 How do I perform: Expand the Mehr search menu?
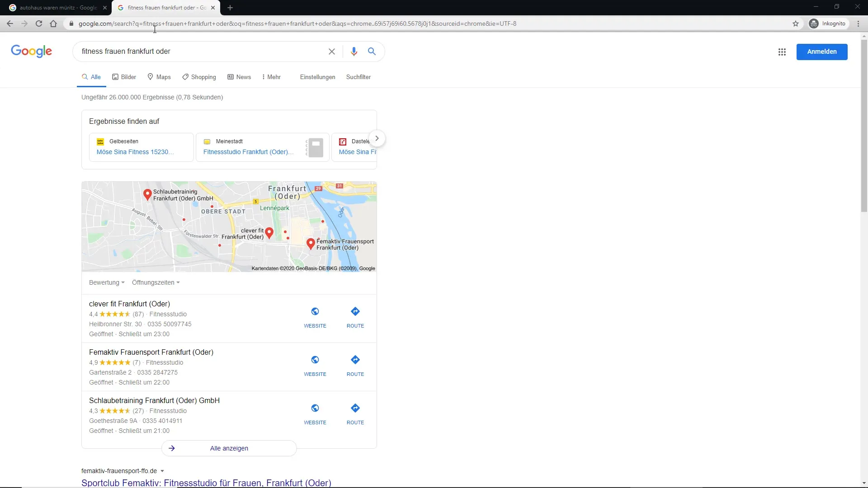(271, 77)
